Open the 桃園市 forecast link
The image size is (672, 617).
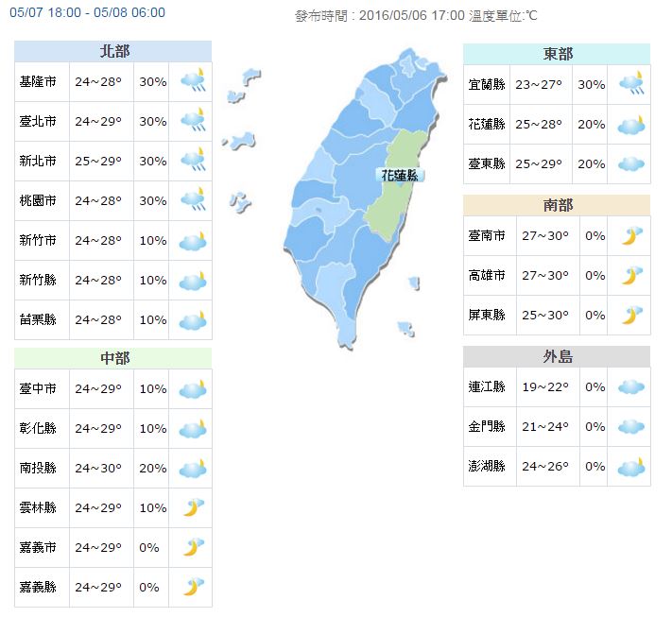click(38, 201)
